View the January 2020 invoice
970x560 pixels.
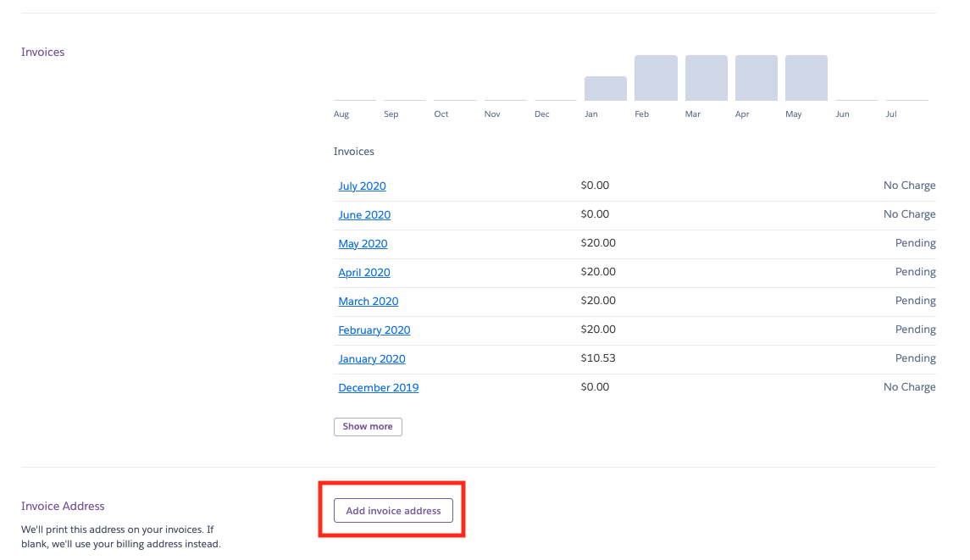tap(371, 359)
